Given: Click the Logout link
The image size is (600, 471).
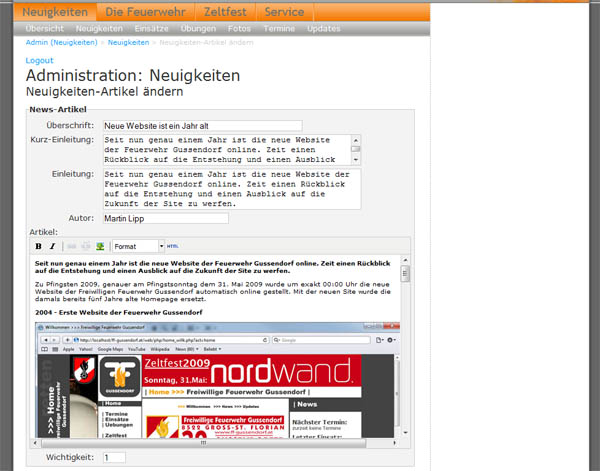Looking at the screenshot, I should tap(39, 61).
